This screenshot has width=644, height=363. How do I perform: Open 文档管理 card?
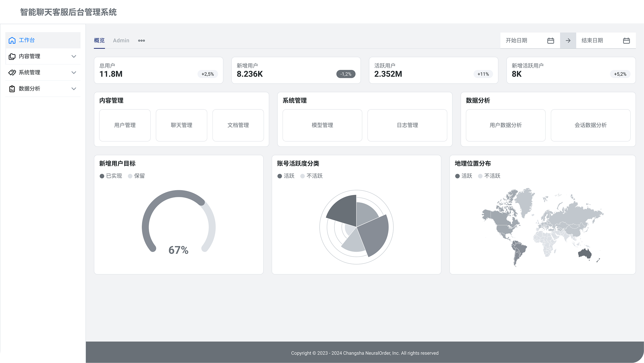coord(238,125)
